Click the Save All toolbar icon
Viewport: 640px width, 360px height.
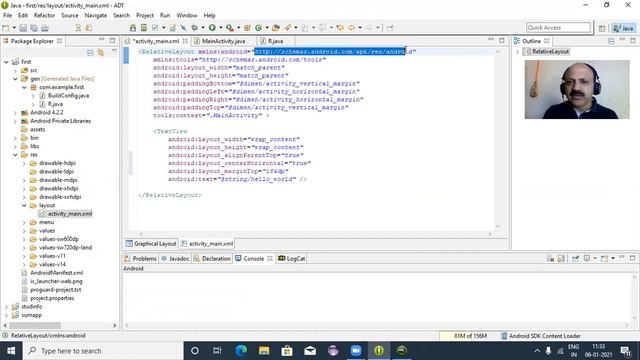[34, 28]
